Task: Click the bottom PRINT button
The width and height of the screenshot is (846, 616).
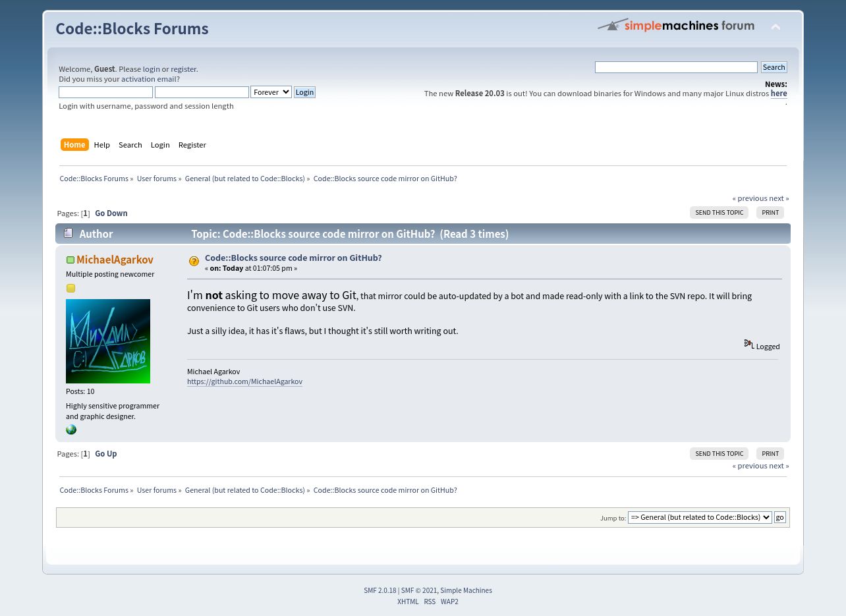Action: pos(770,454)
